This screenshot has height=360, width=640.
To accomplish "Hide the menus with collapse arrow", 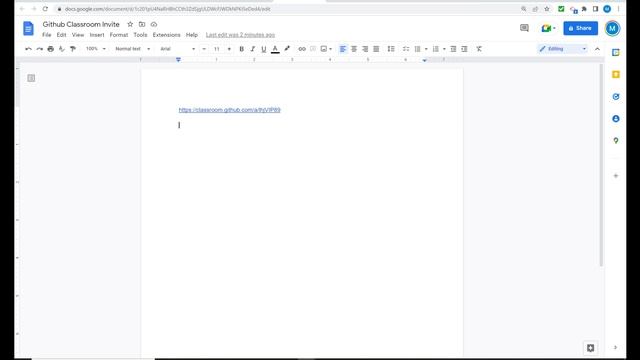I will click(597, 49).
